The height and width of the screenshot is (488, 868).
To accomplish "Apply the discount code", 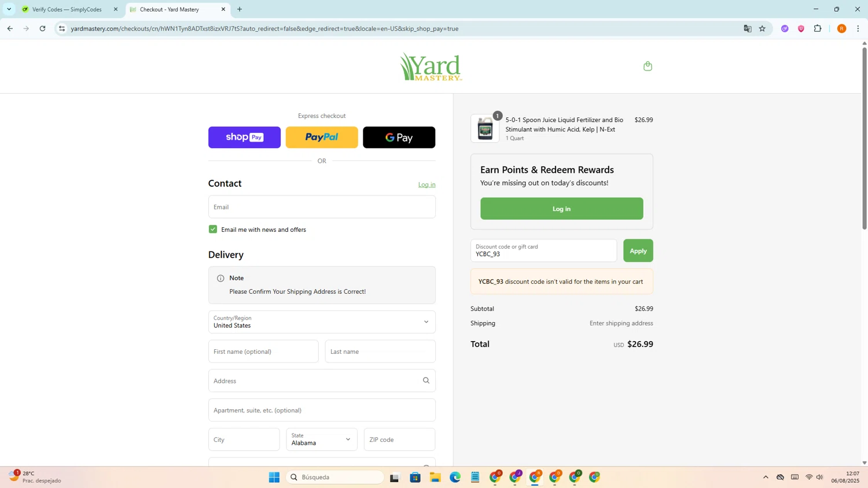I will 638,250.
